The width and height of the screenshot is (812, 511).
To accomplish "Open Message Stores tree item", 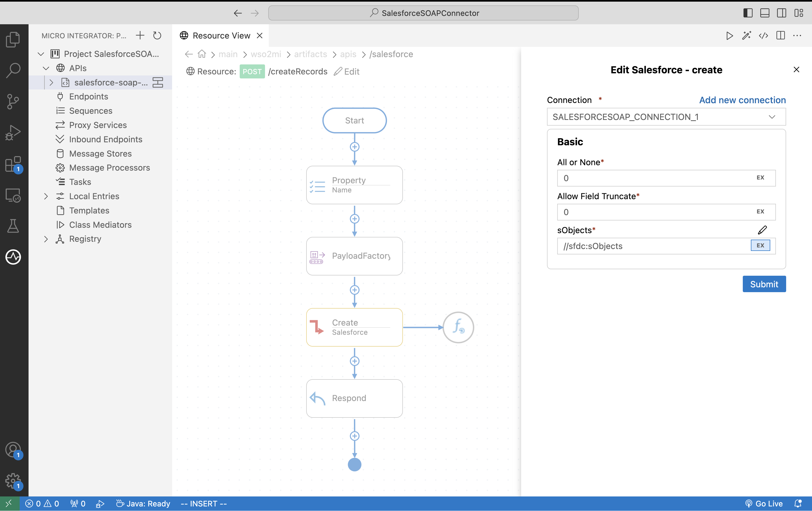I will [x=100, y=154].
